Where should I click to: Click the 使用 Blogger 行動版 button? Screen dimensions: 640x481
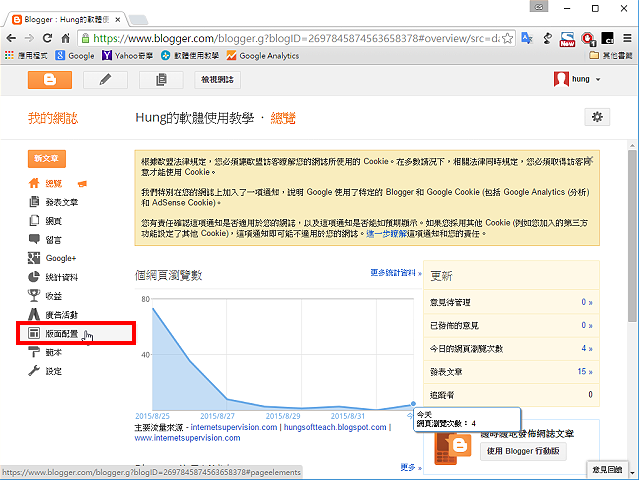[x=523, y=451]
